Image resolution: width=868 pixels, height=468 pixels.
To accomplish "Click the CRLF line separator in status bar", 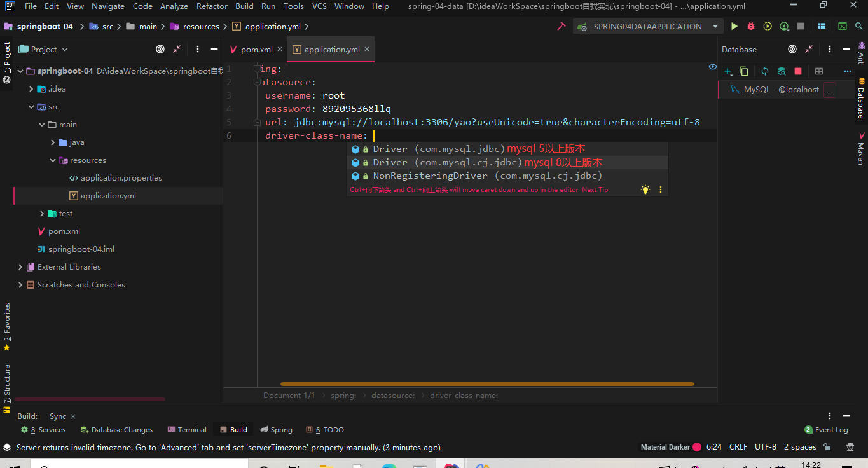I will pyautogui.click(x=738, y=447).
